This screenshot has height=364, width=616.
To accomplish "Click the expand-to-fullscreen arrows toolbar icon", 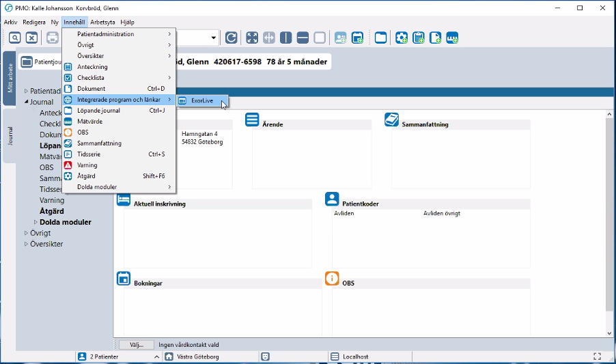I will click(252, 38).
